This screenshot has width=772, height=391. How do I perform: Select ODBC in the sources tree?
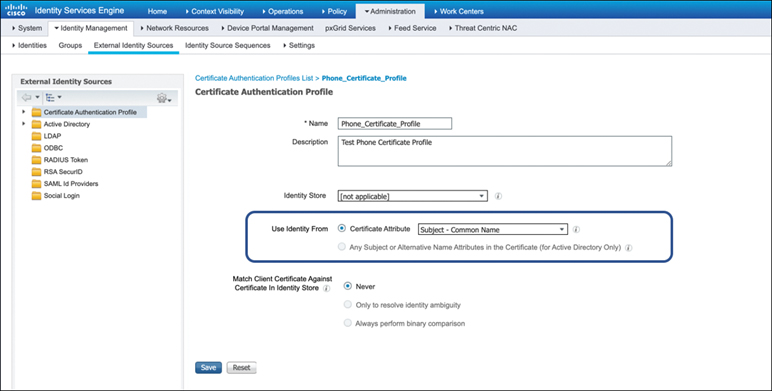53,148
